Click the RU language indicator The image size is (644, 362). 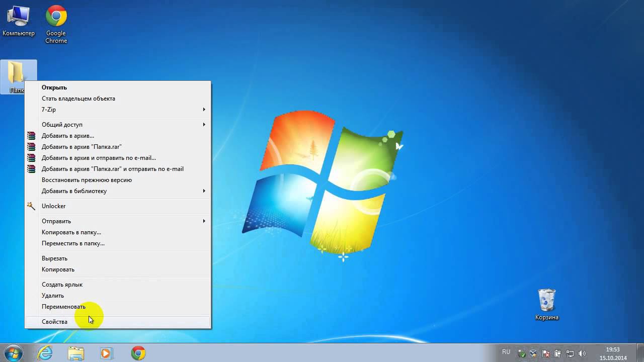(506, 352)
